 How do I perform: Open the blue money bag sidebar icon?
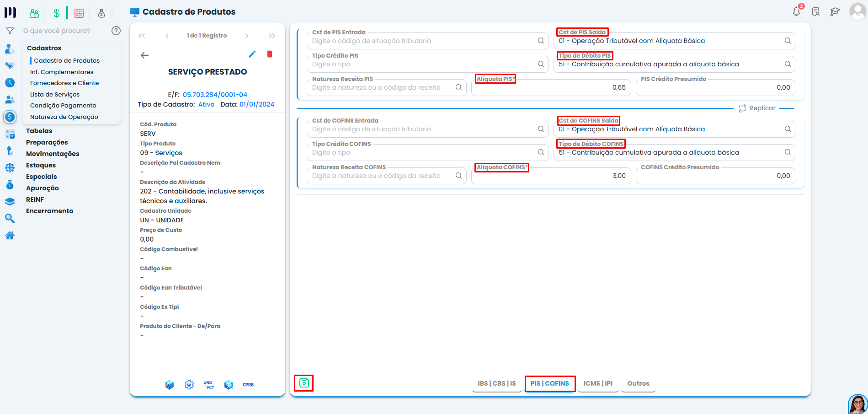[x=10, y=185]
